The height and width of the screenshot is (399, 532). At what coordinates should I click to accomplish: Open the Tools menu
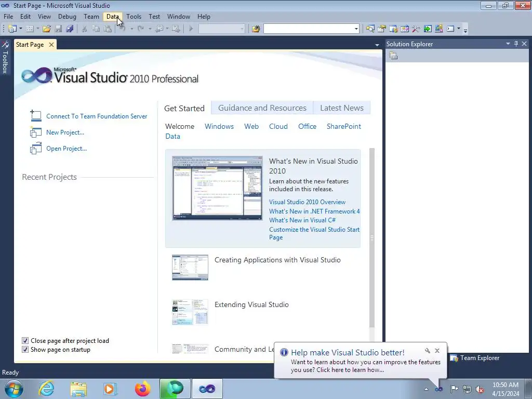(x=134, y=16)
